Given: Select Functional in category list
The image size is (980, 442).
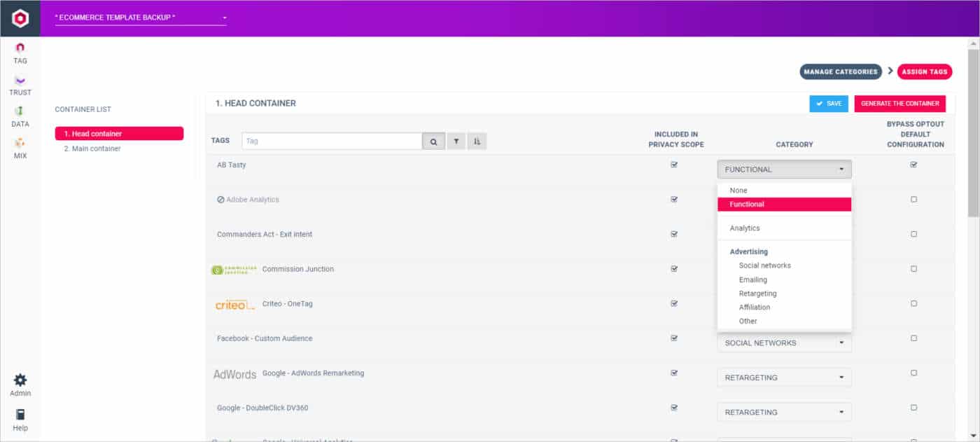Looking at the screenshot, I should [x=784, y=205].
